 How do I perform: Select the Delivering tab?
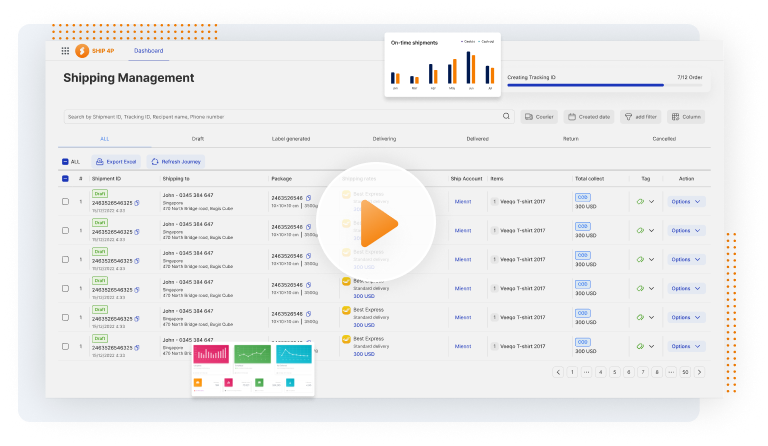point(384,139)
